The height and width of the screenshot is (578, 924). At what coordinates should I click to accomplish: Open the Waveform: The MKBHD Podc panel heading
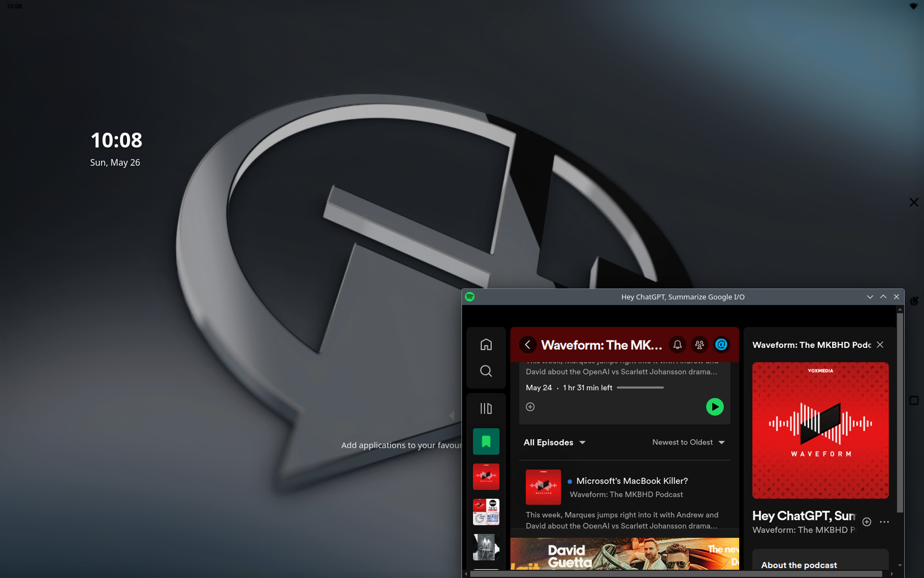(x=811, y=345)
